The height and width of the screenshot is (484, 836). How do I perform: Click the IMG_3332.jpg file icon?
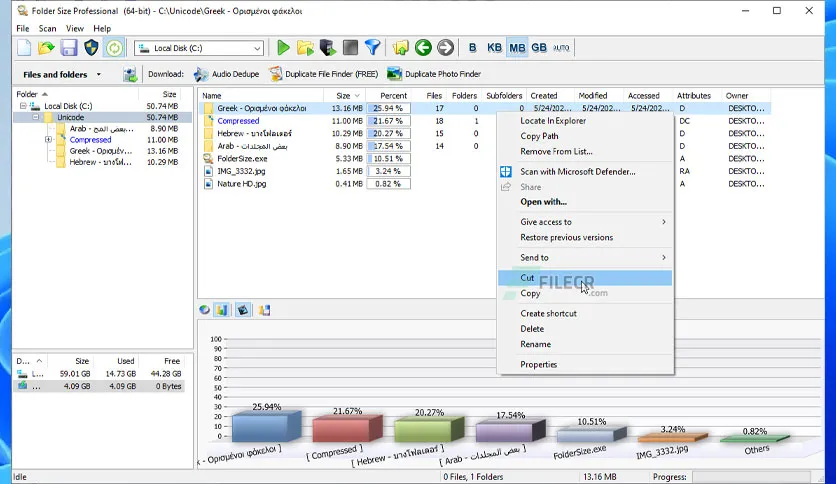(x=208, y=171)
